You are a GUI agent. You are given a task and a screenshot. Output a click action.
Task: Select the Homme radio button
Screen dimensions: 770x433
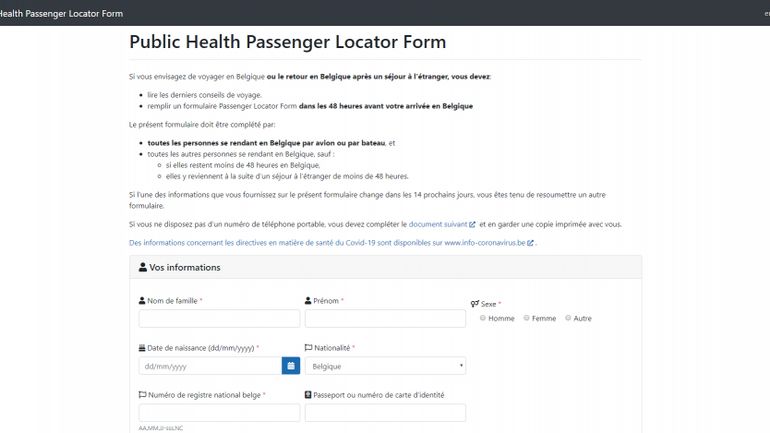[x=483, y=318]
